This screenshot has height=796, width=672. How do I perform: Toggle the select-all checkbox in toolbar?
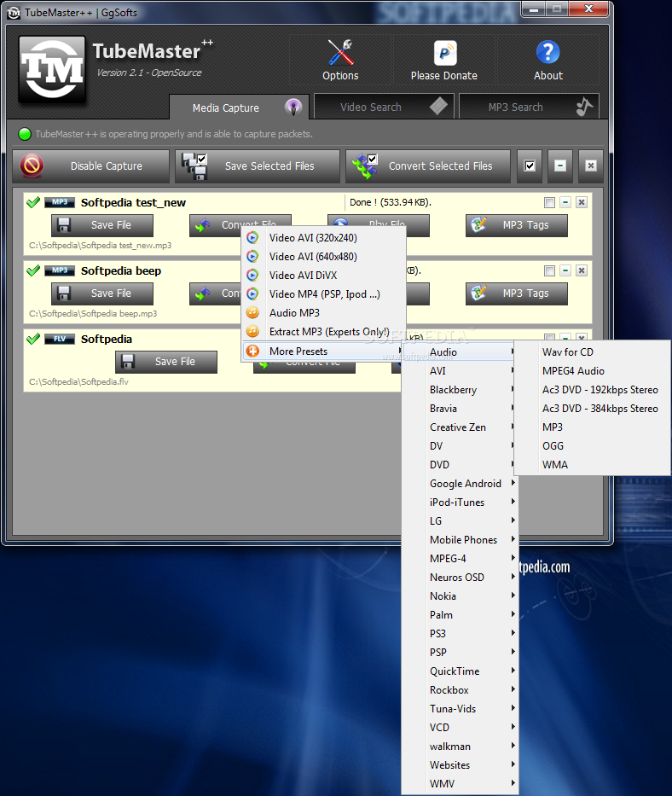[530, 166]
